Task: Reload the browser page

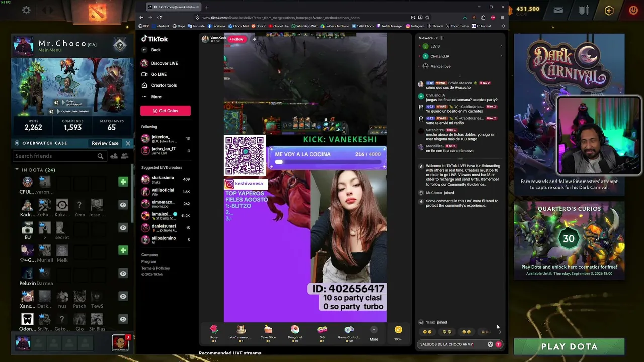Action: click(x=159, y=17)
